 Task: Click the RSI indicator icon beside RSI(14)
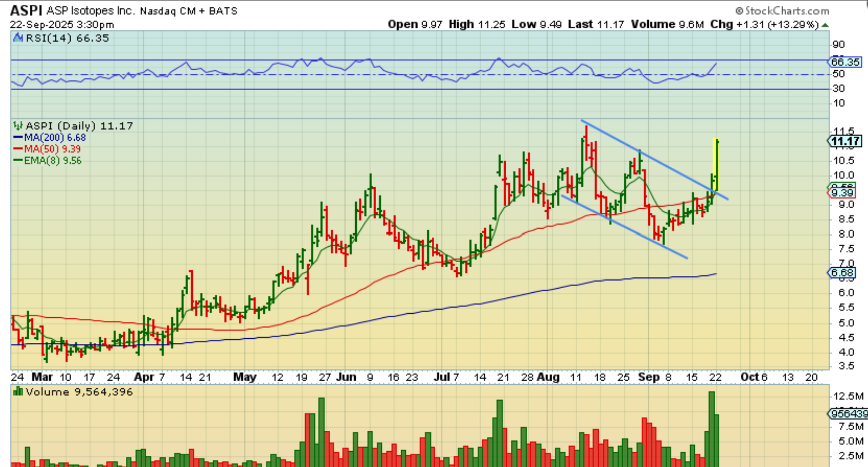18,38
